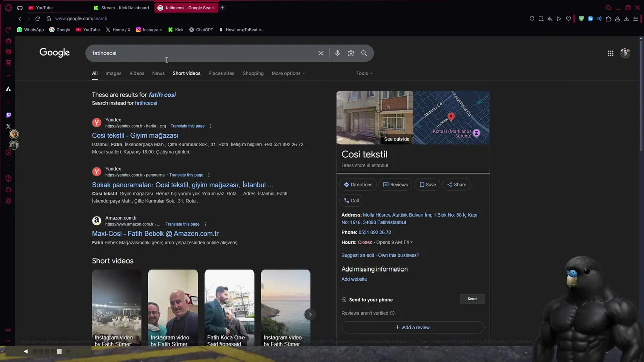Image resolution: width=644 pixels, height=362 pixels.
Task: Open sidebar settings gear icon
Action: (8, 201)
